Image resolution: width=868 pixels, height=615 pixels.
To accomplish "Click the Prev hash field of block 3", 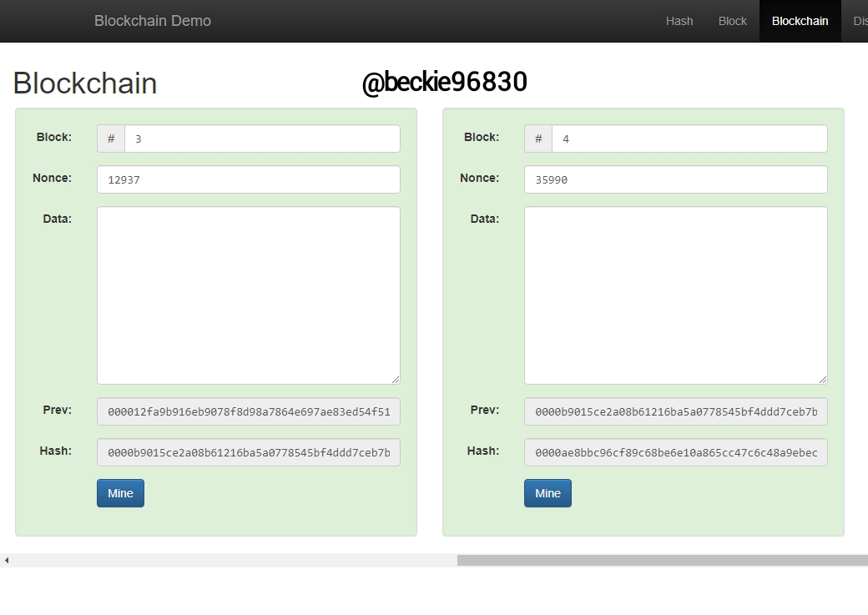I will (249, 411).
